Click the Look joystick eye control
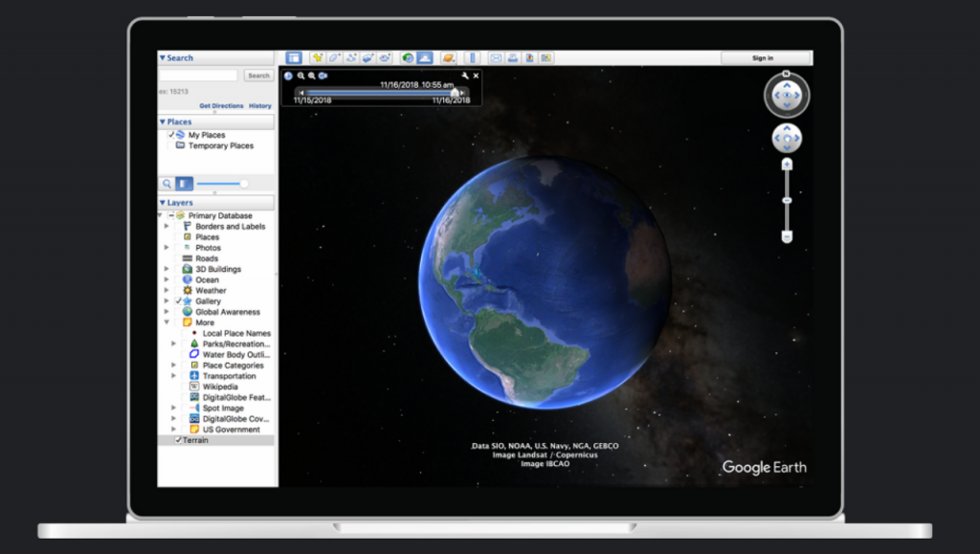 (787, 95)
